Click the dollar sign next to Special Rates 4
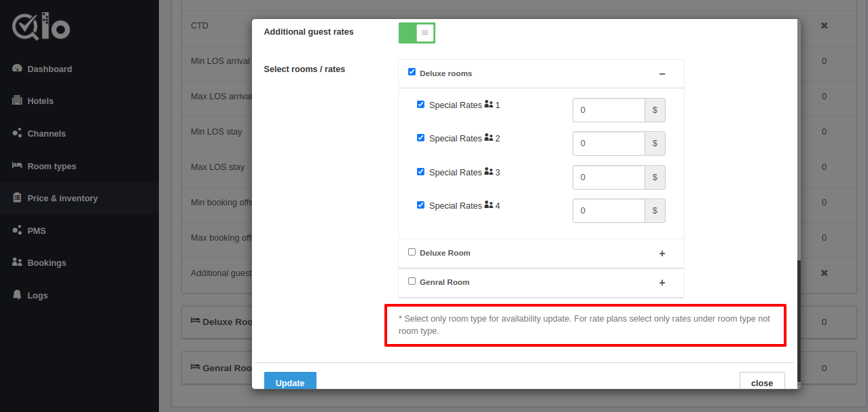868x412 pixels. pyautogui.click(x=655, y=211)
